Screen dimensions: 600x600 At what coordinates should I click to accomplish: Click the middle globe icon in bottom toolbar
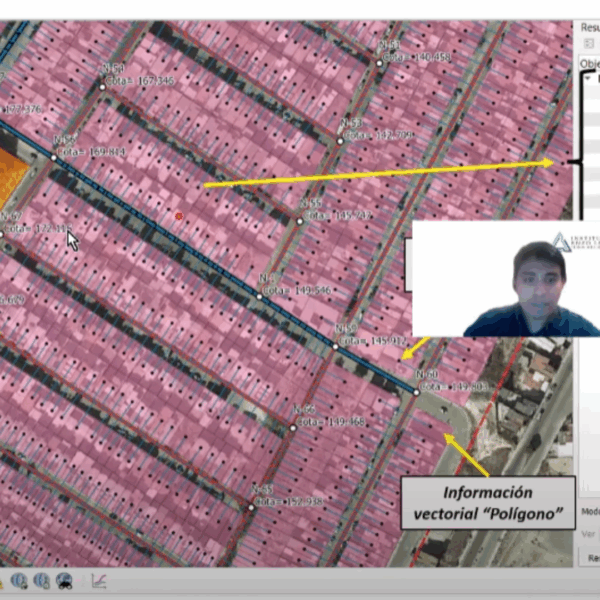(43, 581)
